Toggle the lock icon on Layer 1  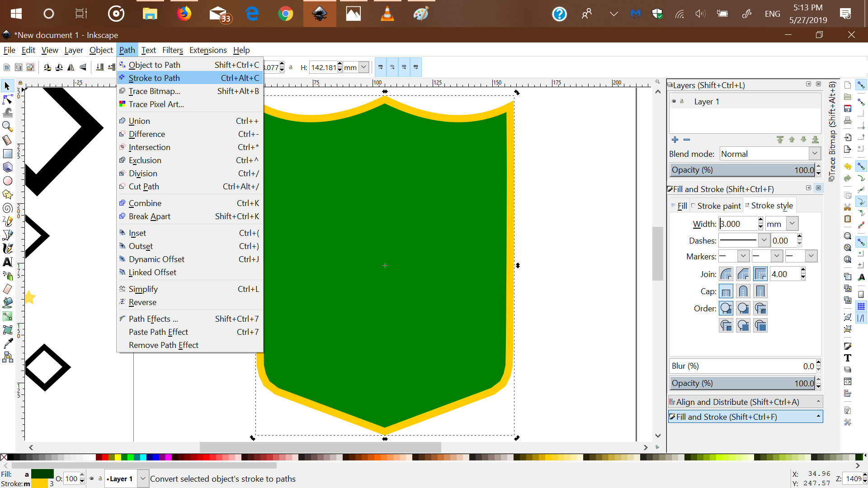(682, 101)
